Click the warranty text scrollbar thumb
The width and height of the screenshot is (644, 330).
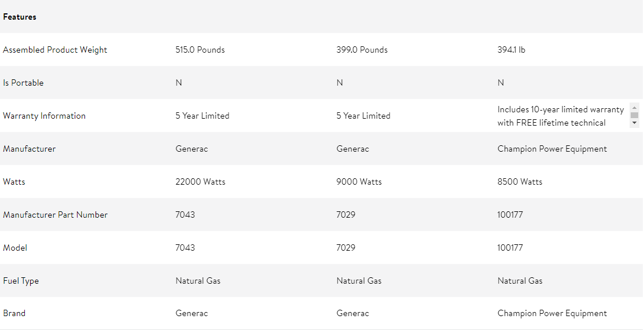634,115
